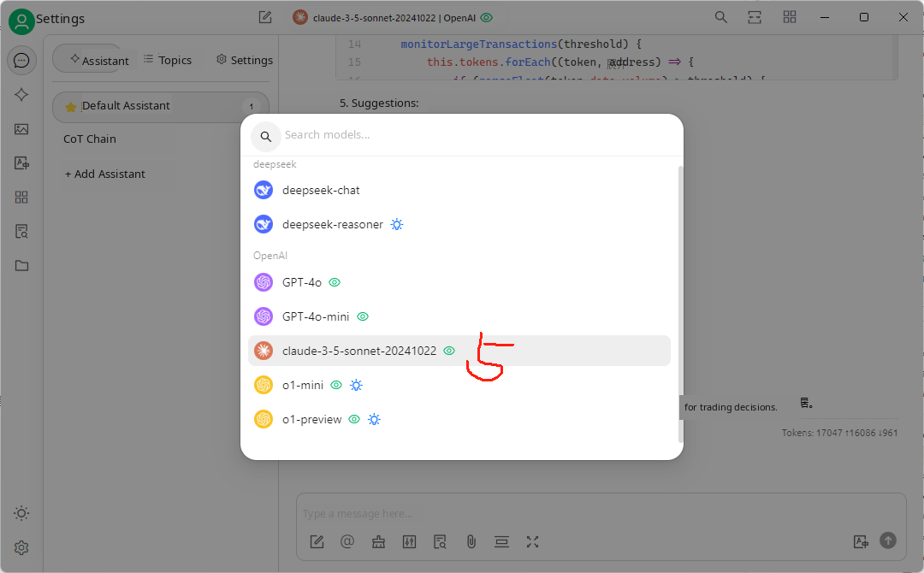Image resolution: width=924 pixels, height=573 pixels.
Task: Toggle the narrow mode icon in the title bar
Action: 755,17
